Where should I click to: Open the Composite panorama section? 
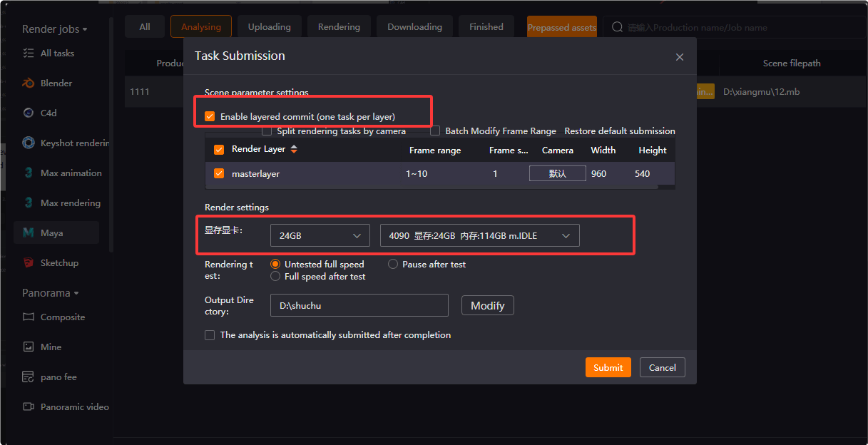click(27, 317)
